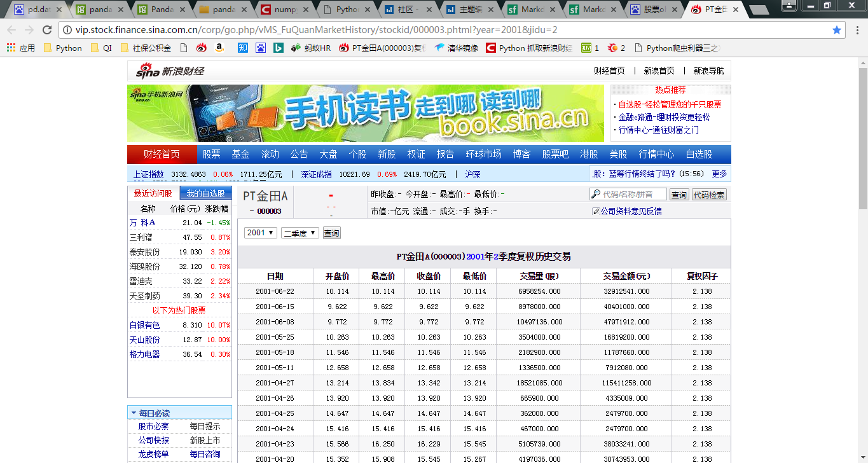Open the Bing icon bookmark
The width and height of the screenshot is (868, 463).
pos(279,48)
